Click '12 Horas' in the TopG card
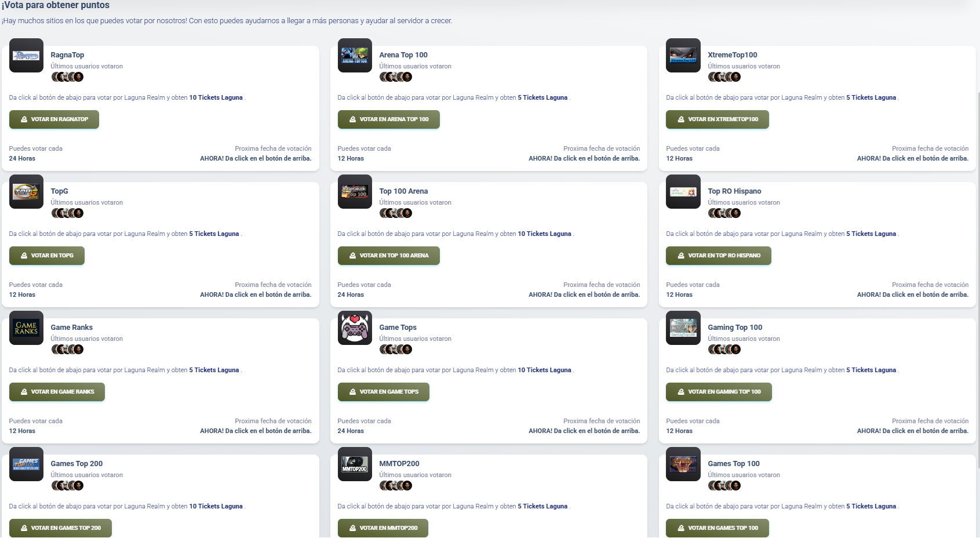The image size is (980, 538). (x=22, y=295)
